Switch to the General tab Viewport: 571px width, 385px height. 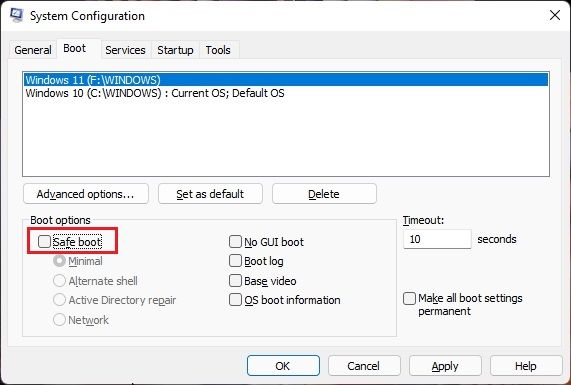tap(33, 50)
